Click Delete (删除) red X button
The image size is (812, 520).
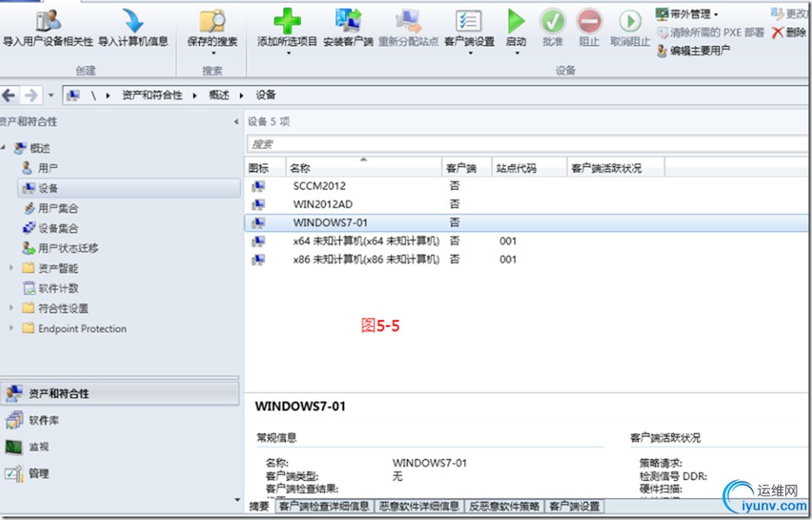[x=789, y=33]
